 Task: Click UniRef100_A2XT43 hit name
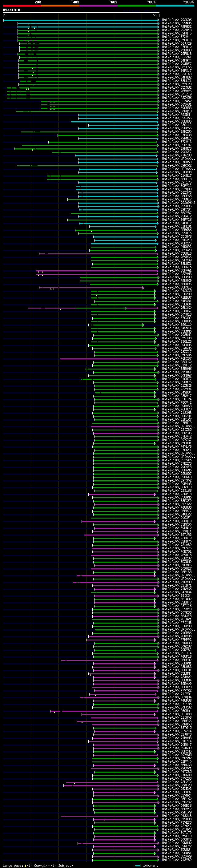point(176,74)
